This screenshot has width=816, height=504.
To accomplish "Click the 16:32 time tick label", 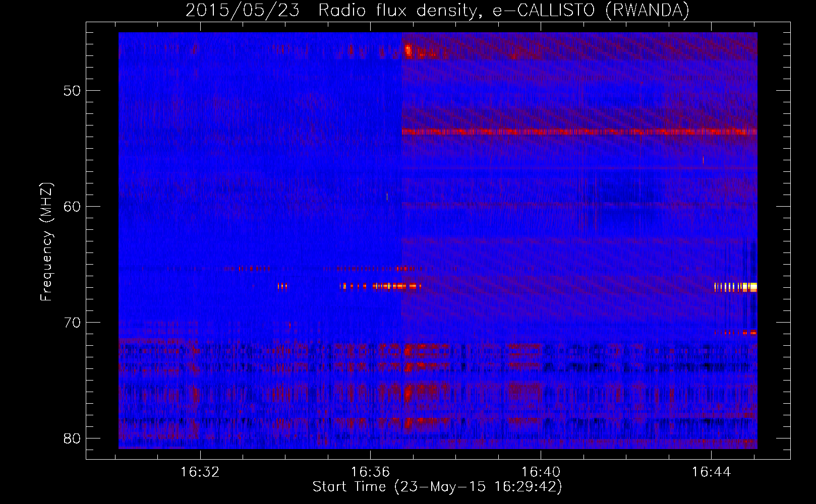I will pyautogui.click(x=200, y=472).
